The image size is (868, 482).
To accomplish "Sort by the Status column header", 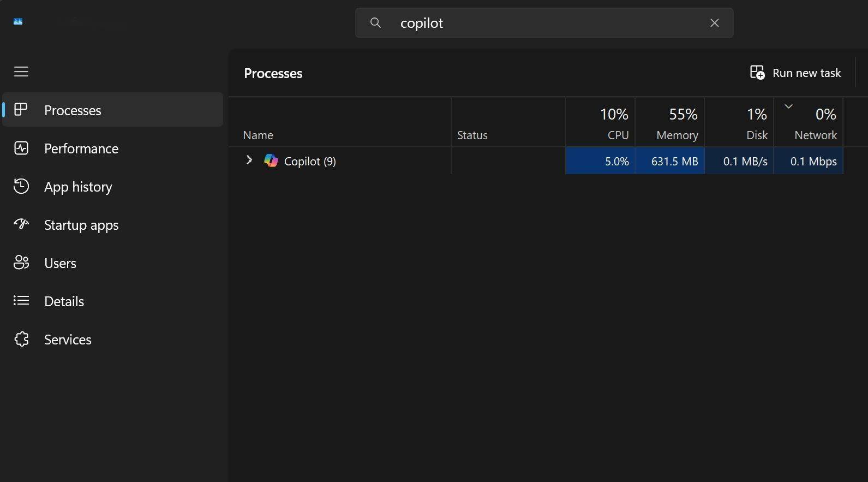I will pyautogui.click(x=508, y=122).
